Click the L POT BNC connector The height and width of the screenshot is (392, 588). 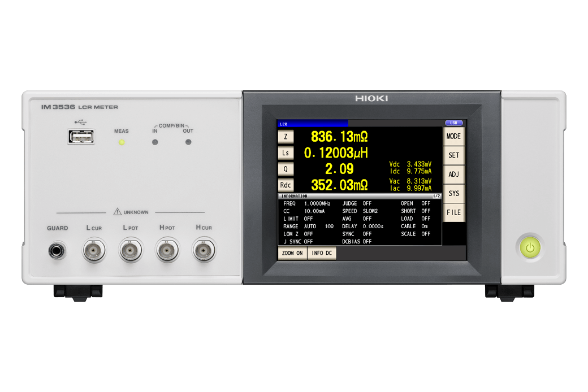point(131,250)
